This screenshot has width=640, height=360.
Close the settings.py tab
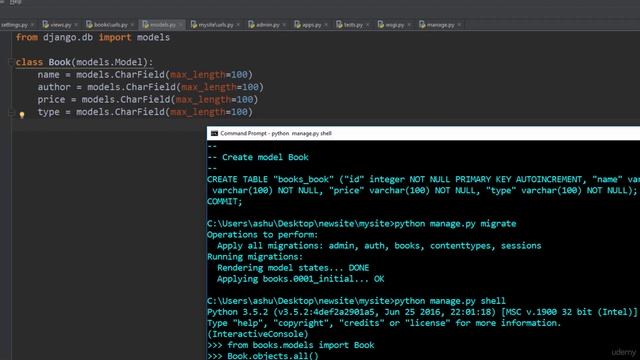pyautogui.click(x=32, y=25)
